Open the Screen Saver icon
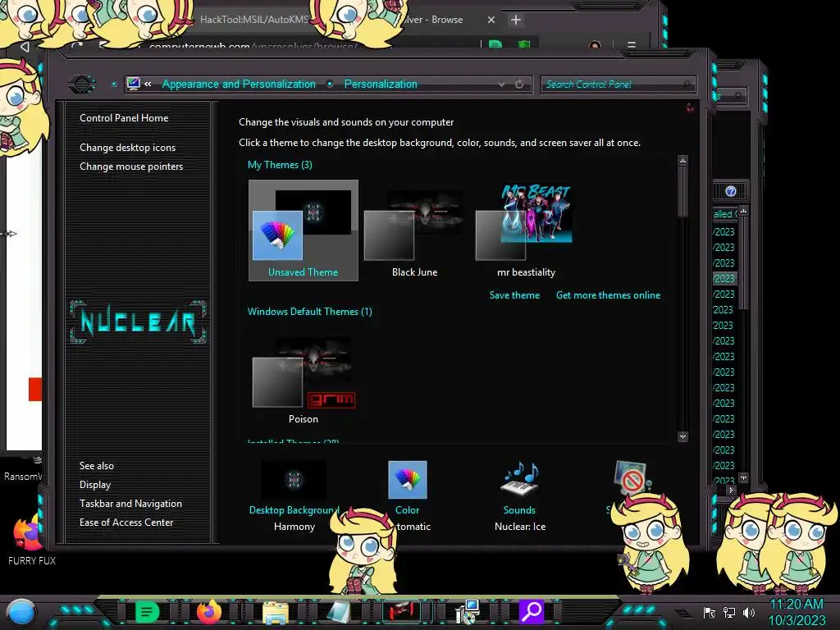Viewport: 840px width, 630px height. click(x=631, y=477)
